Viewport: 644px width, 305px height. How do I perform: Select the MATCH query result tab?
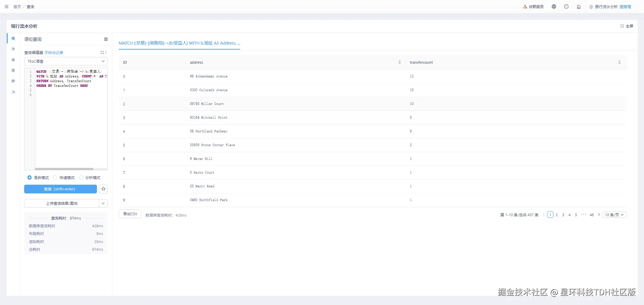pyautogui.click(x=179, y=43)
